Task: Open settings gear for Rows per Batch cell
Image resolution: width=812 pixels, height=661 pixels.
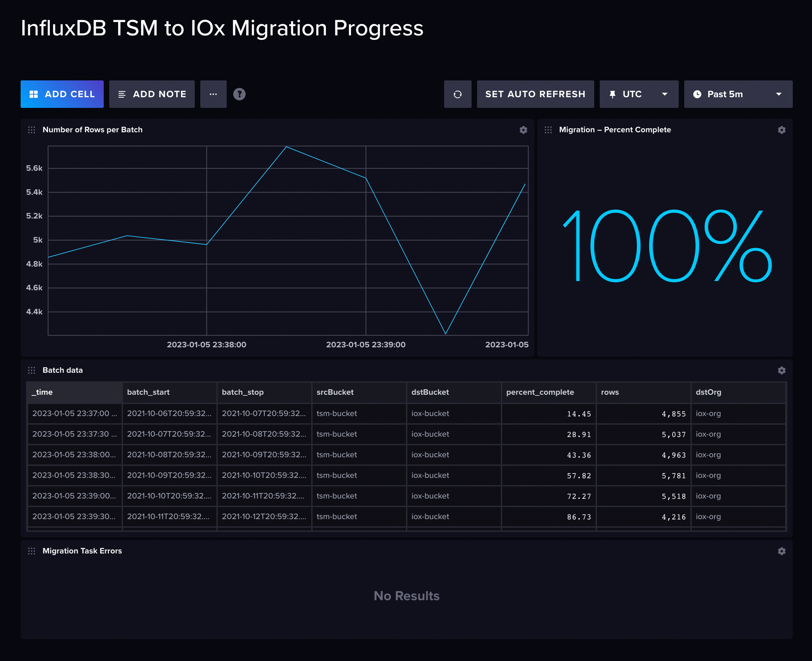Action: 523,130
